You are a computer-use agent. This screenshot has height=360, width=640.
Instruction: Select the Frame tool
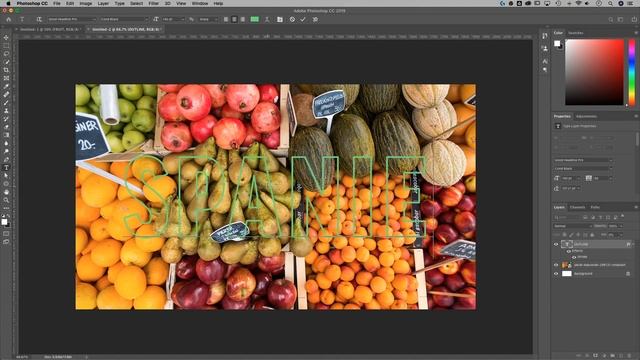(x=6, y=78)
